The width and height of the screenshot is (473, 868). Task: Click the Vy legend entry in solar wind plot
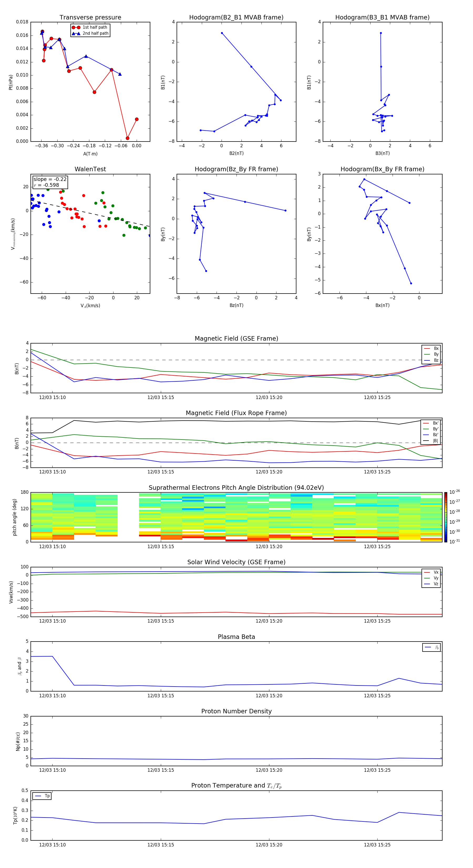431,578
